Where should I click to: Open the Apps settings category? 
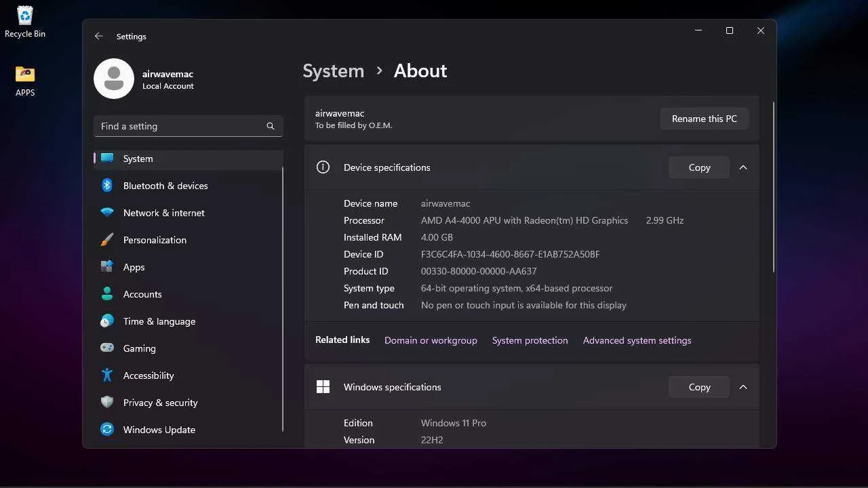point(188,267)
